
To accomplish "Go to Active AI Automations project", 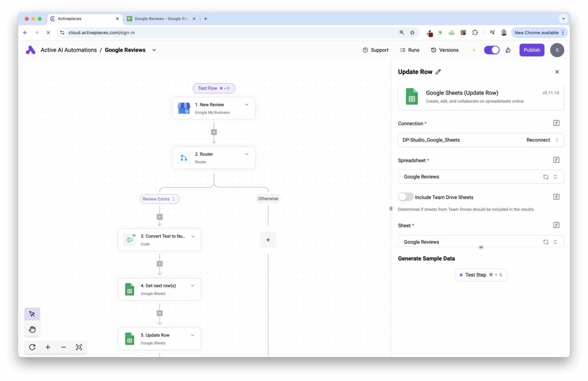I will tap(68, 50).
